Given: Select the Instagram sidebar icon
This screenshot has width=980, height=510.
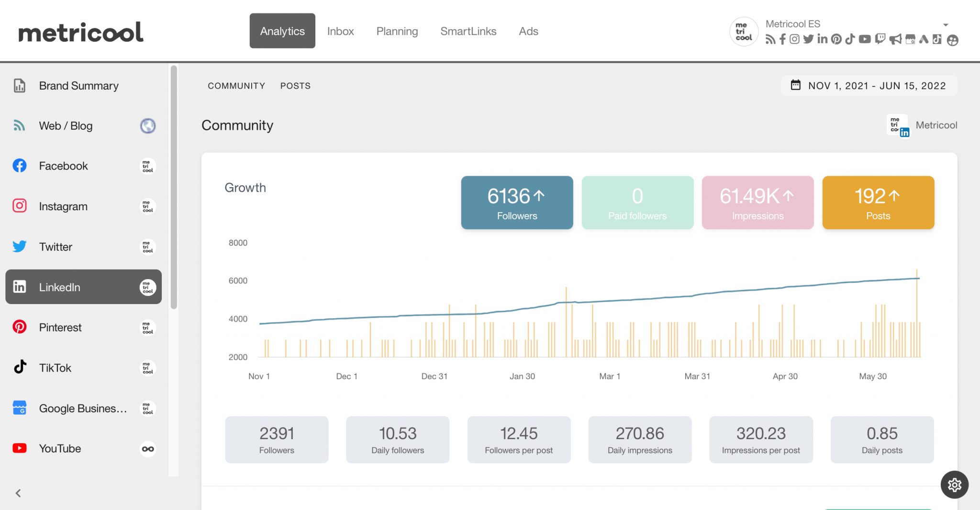Looking at the screenshot, I should (x=20, y=206).
